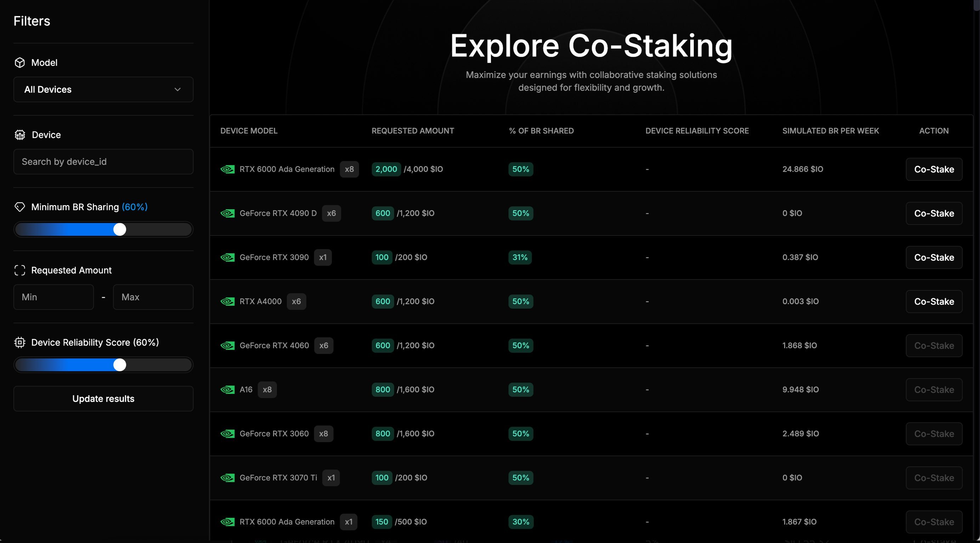Expand the dropdown chevron in Model filter
The height and width of the screenshot is (543, 980).
pyautogui.click(x=177, y=89)
